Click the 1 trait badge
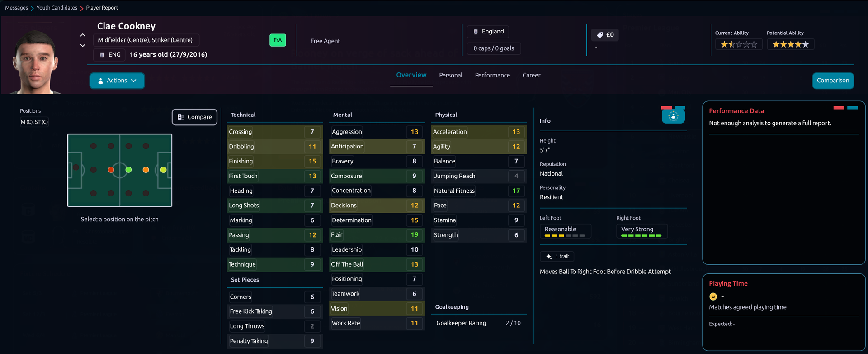 (557, 256)
